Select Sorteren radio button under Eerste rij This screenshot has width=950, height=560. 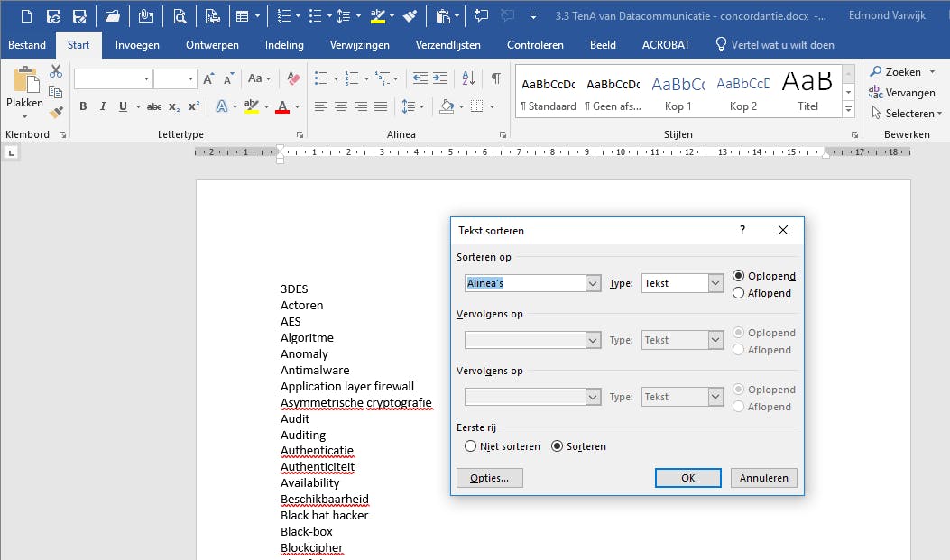pyautogui.click(x=557, y=446)
